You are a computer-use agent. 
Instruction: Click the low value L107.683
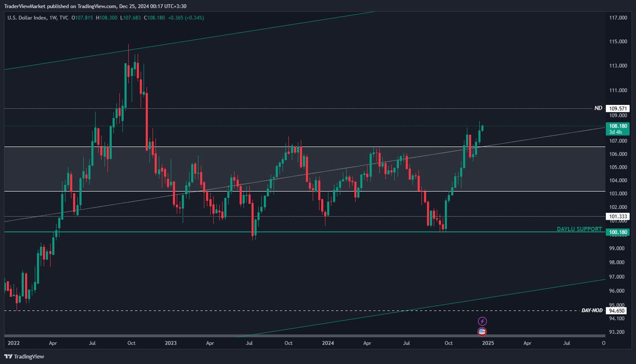pos(130,18)
